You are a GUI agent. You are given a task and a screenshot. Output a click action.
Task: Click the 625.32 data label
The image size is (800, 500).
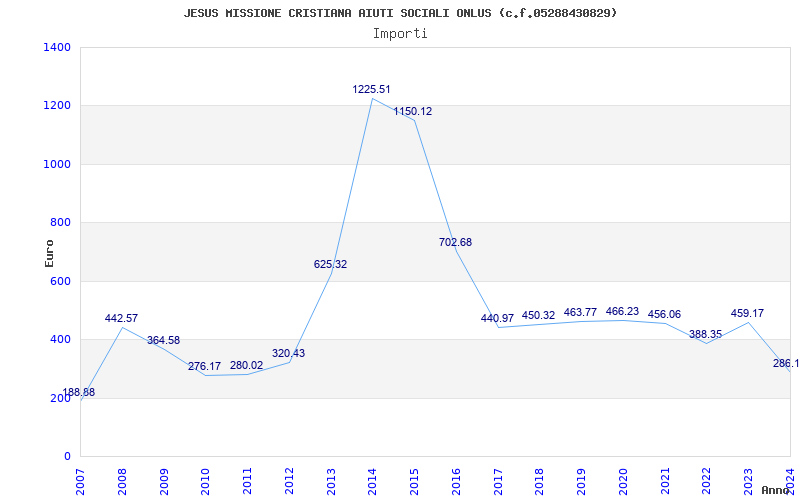click(330, 264)
